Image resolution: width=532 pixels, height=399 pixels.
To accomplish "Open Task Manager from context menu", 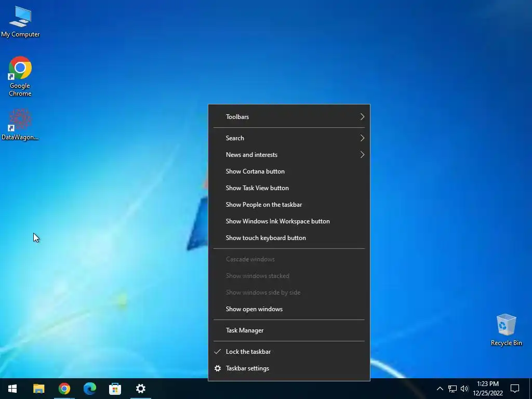I will pos(289,330).
